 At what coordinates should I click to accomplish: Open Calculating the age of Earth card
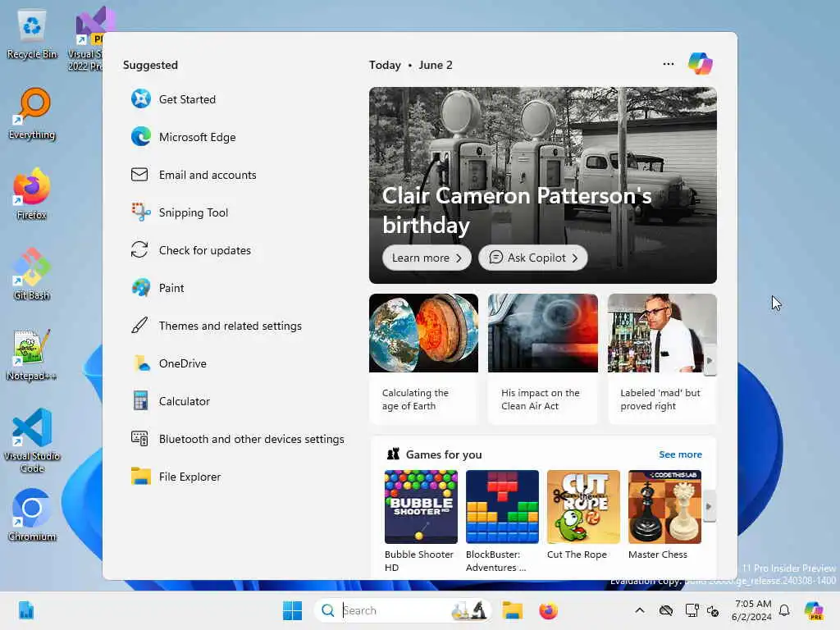pyautogui.click(x=423, y=358)
